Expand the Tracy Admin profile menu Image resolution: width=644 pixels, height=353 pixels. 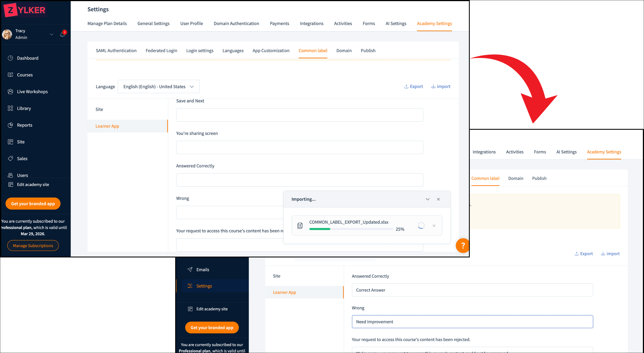click(x=51, y=34)
